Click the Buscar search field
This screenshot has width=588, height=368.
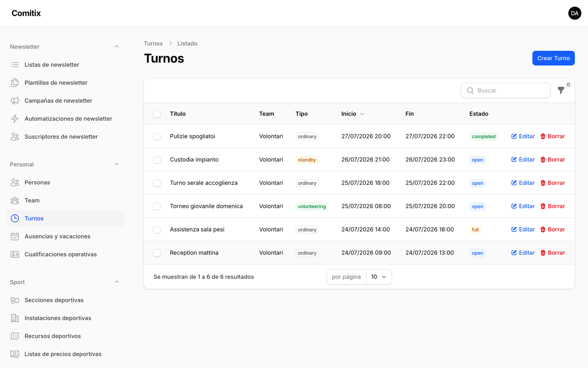pos(506,90)
